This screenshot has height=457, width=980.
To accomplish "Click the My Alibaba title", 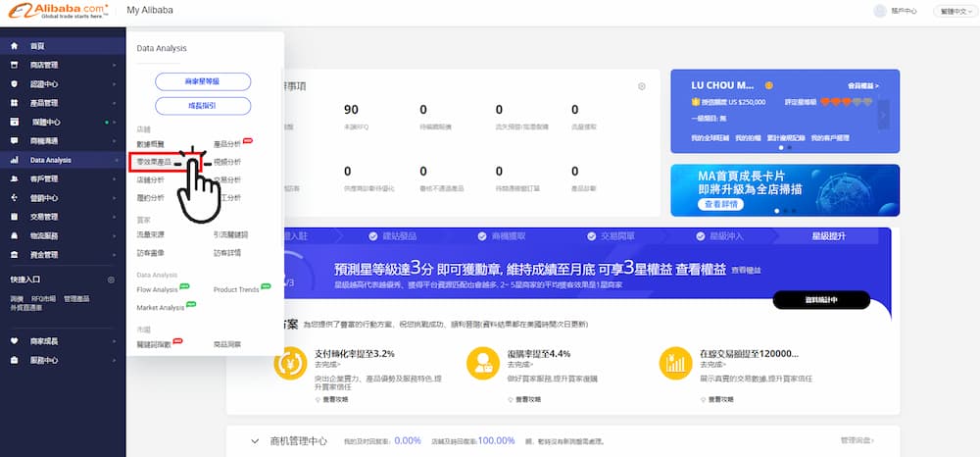I will 150,11.
